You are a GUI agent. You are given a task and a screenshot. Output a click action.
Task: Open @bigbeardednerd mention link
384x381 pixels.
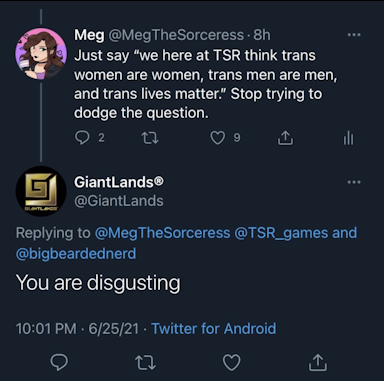click(x=76, y=254)
